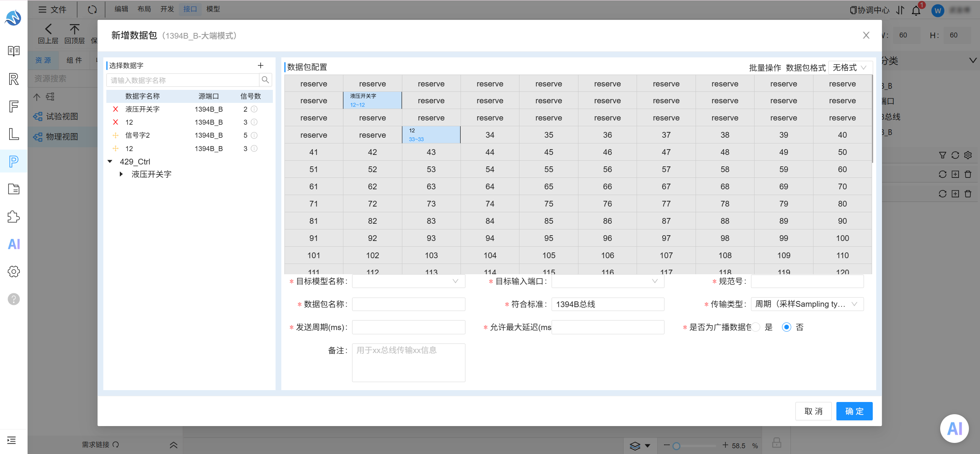The width and height of the screenshot is (980, 454).
Task: Click the 数据包名称 input field
Action: [408, 304]
